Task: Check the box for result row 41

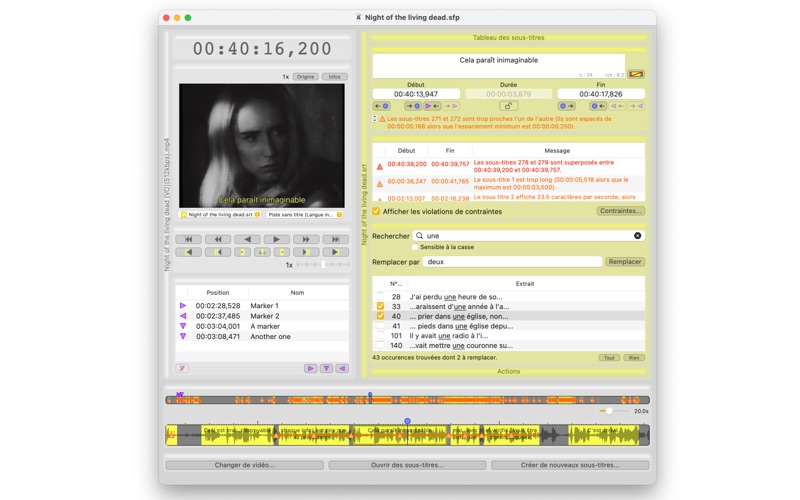Action: (x=380, y=326)
